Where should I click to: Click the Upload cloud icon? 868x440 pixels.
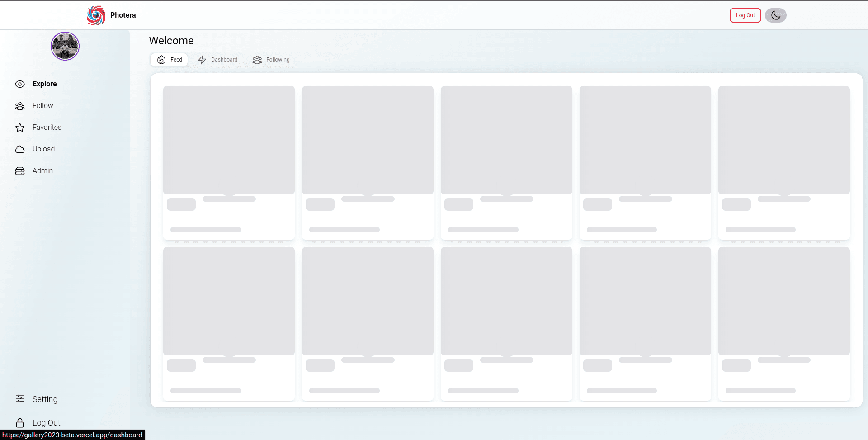click(x=20, y=149)
